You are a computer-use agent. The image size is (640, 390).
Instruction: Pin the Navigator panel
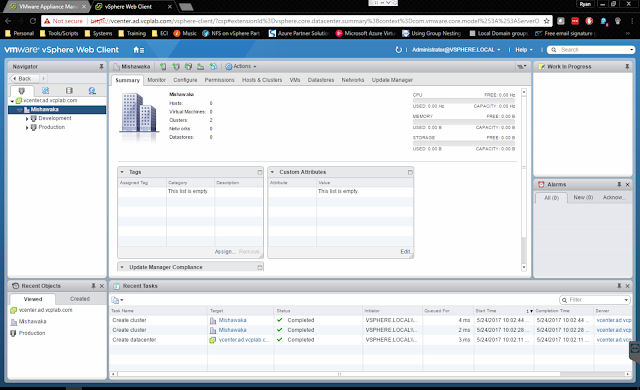point(101,66)
